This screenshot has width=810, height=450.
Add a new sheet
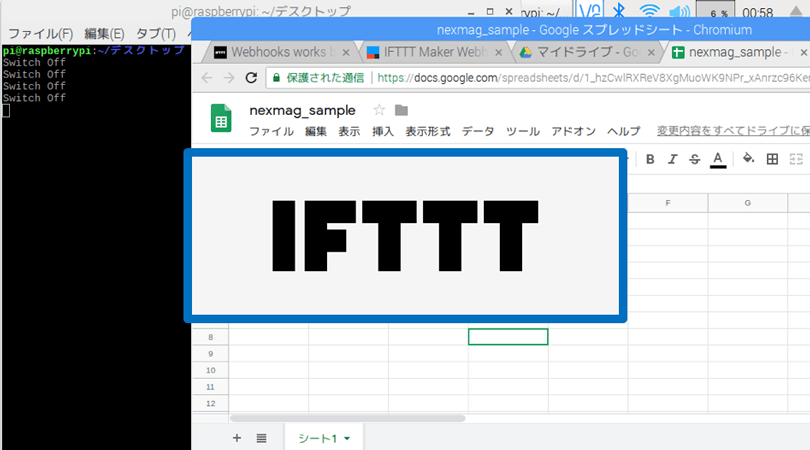click(x=237, y=438)
